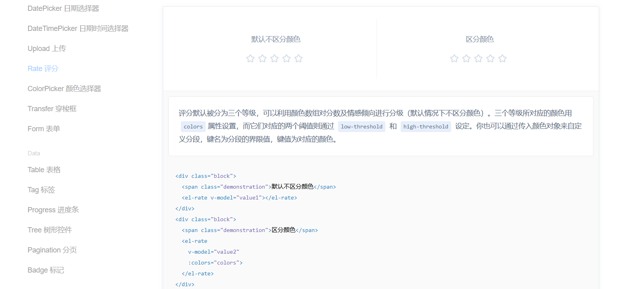Viewport: 644px width, 289px height.
Task: Click the :colors="colors" code line
Action: 215,263
